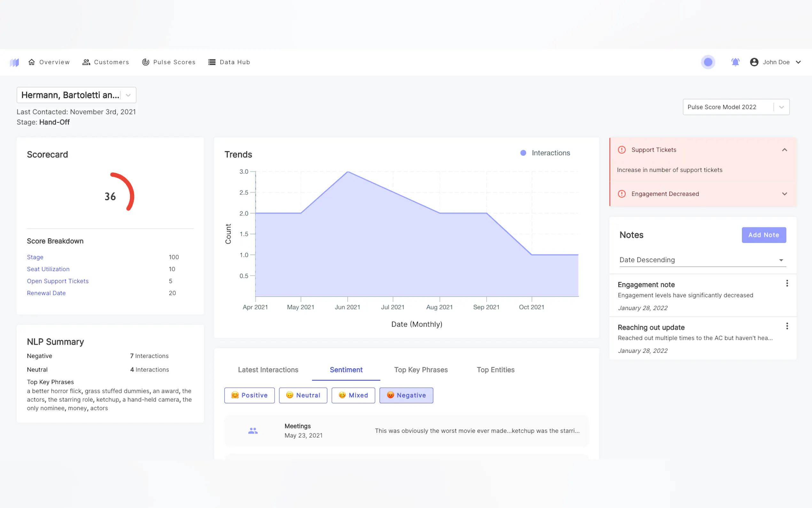This screenshot has height=508, width=812.
Task: Open the Date Descending sort selector
Action: tap(703, 260)
